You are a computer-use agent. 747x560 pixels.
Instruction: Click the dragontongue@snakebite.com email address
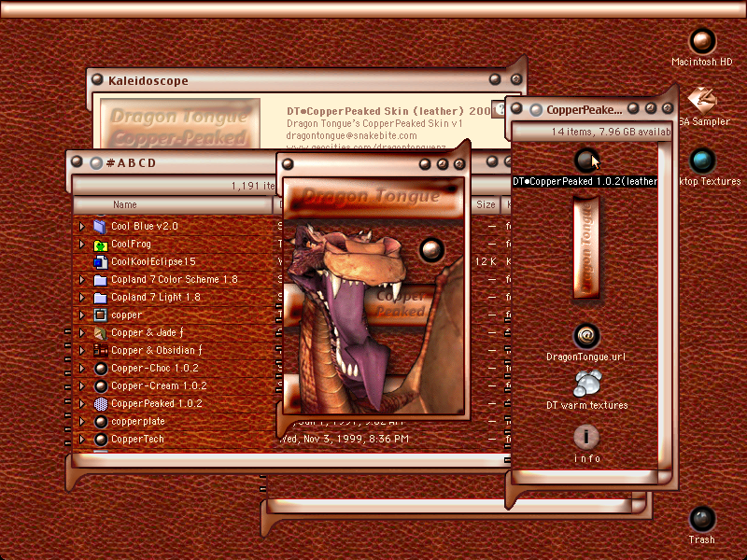pos(351,135)
